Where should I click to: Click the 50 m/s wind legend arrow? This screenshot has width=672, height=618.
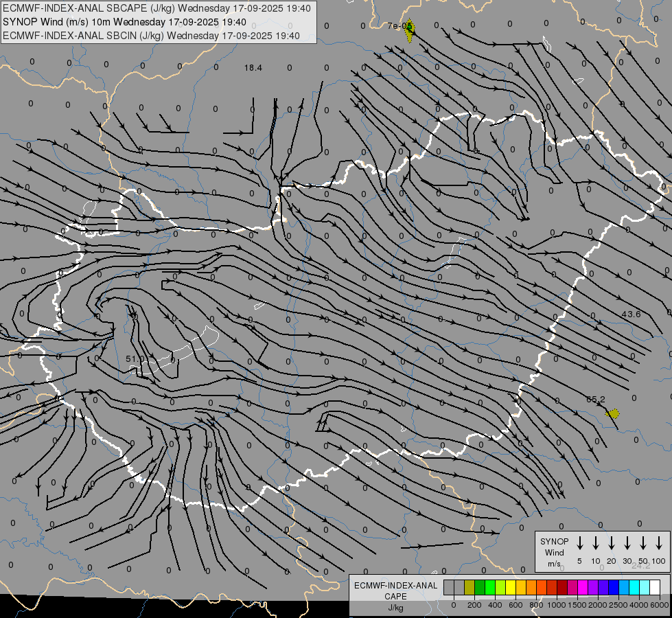coord(643,543)
